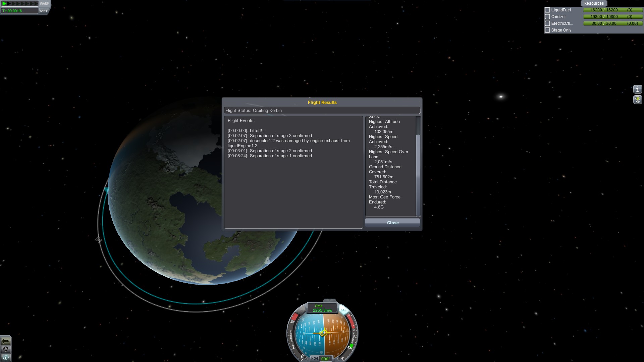Open the Resources tab
644x362 pixels.
(593, 3)
